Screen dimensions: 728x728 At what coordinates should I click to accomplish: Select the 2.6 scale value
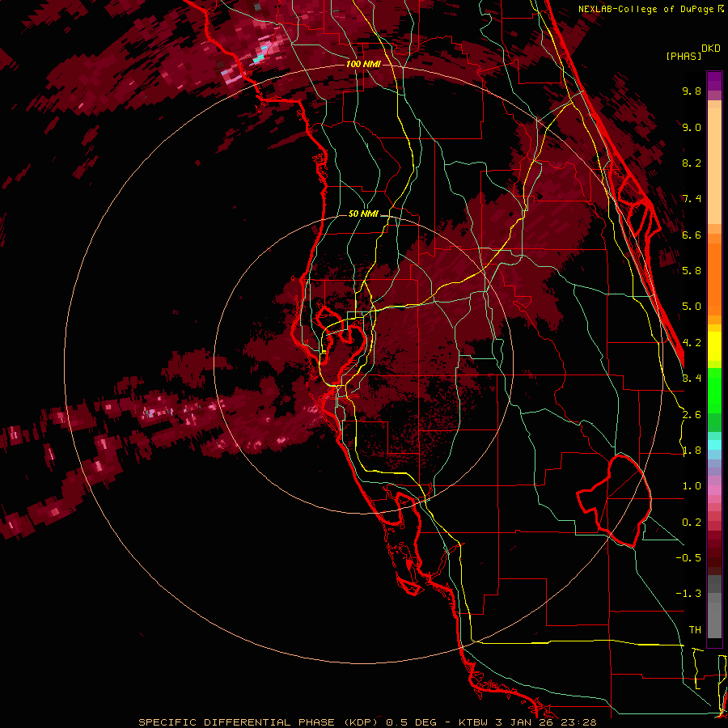pos(692,415)
